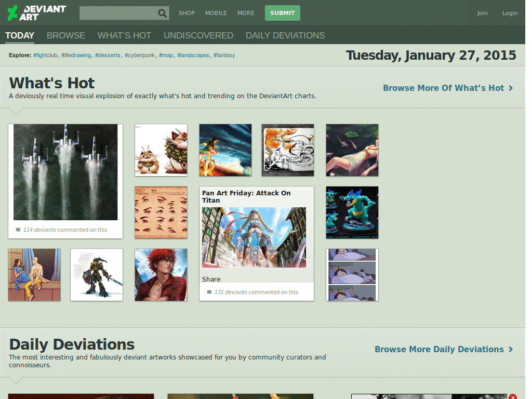Click chevron next to Browse More Of What's Hot
The height and width of the screenshot is (399, 532).
(x=511, y=88)
